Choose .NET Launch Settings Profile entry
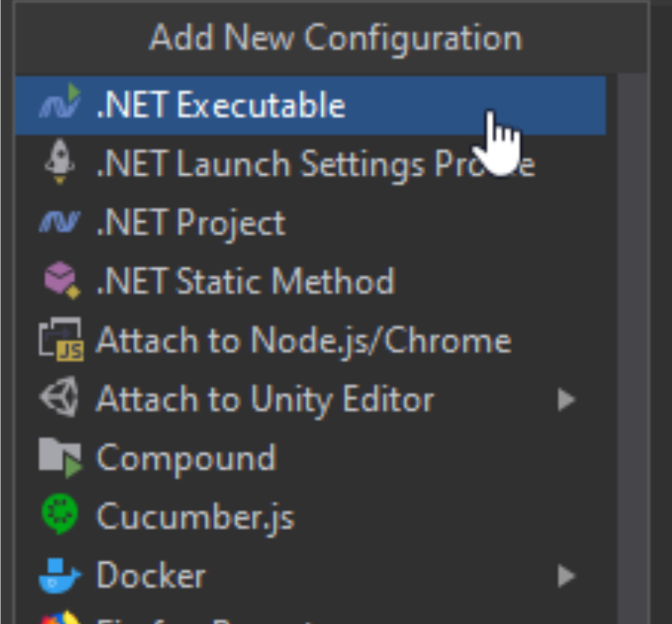The width and height of the screenshot is (672, 624). [x=316, y=164]
